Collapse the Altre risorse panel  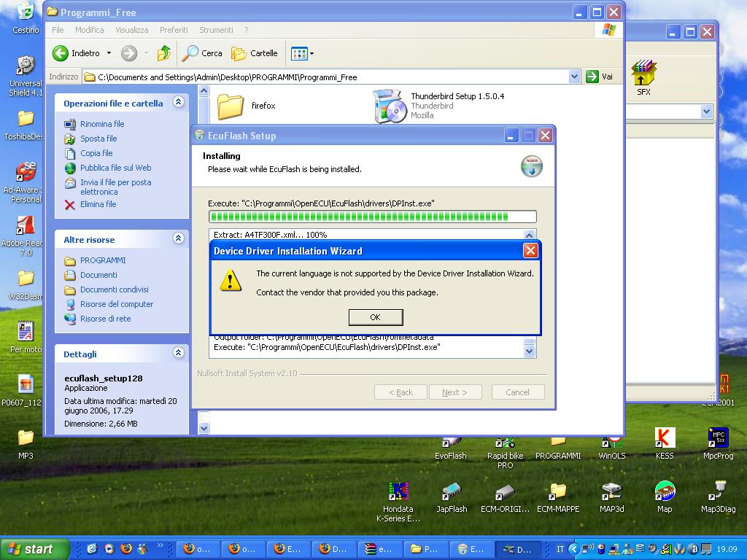[179, 238]
